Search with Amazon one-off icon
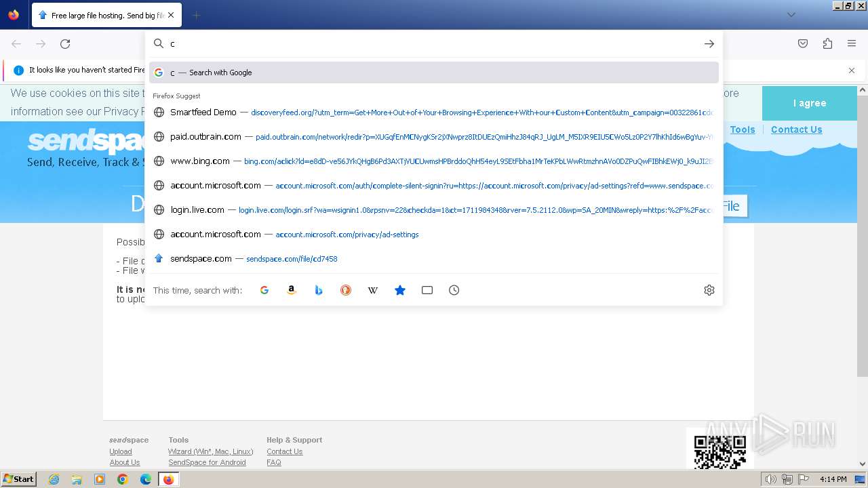Viewport: 868px width, 488px height. pos(292,290)
